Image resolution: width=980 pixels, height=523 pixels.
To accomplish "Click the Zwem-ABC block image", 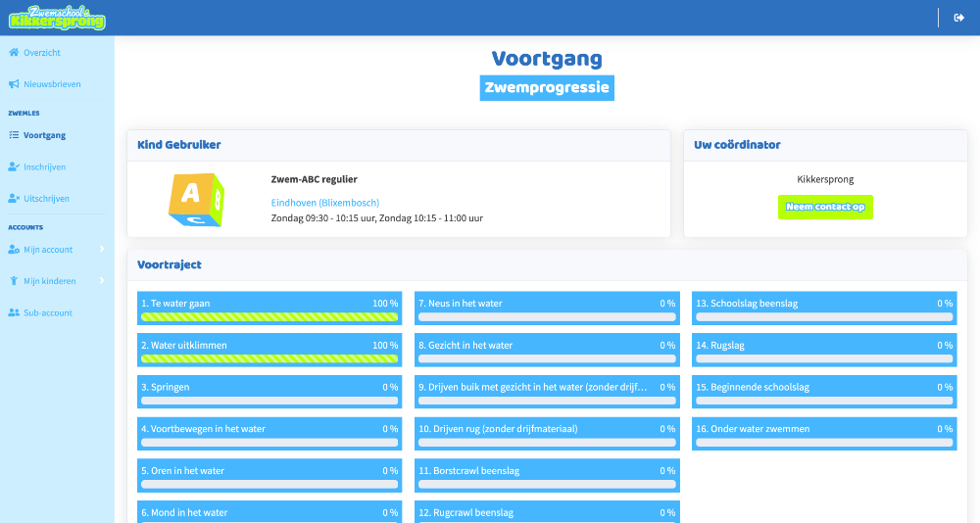I will coord(197,200).
